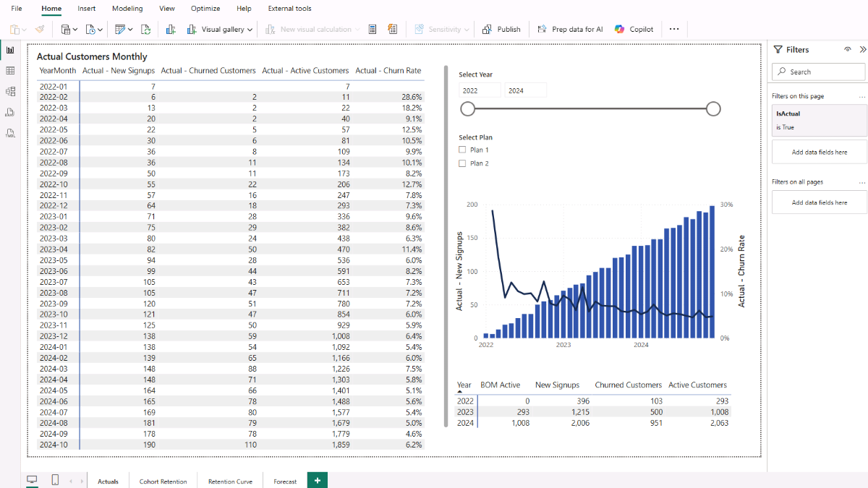Viewport: 868px width, 488px height.
Task: Switch to the Cohort Retention page tab
Action: (163, 481)
